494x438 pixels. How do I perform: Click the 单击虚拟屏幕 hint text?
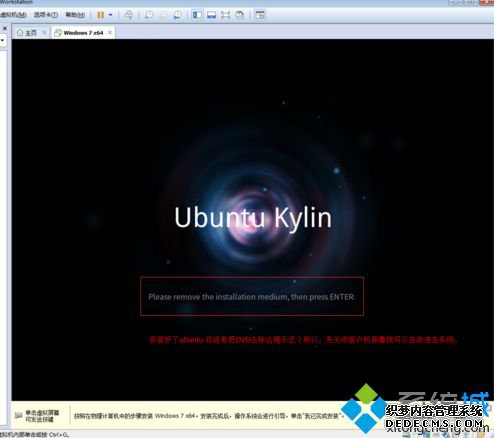tap(42, 416)
